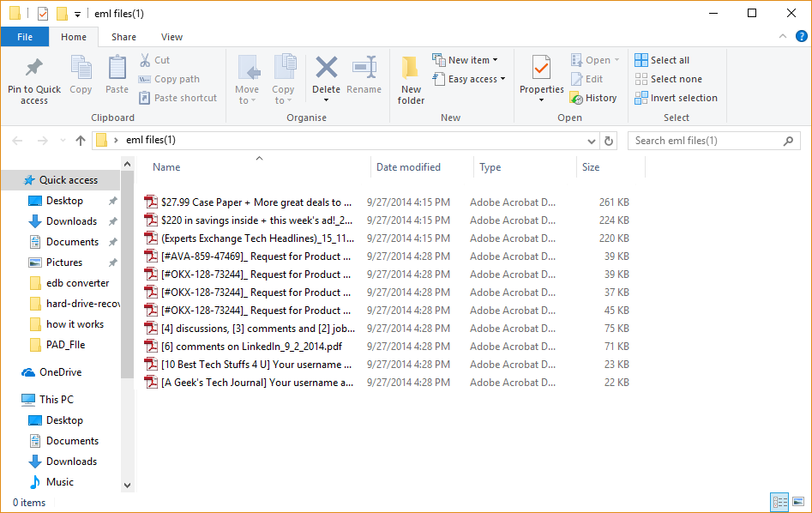This screenshot has width=812, height=513.
Task: Create a New folder
Action: pyautogui.click(x=412, y=79)
